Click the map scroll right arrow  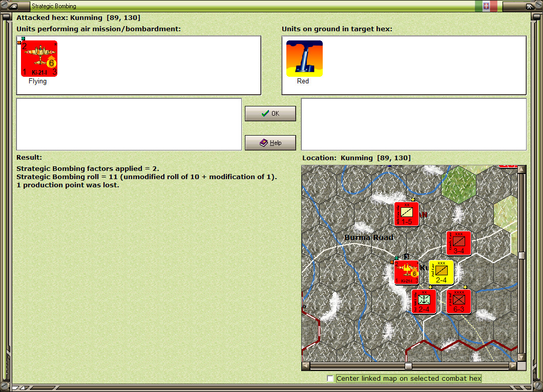click(513, 366)
